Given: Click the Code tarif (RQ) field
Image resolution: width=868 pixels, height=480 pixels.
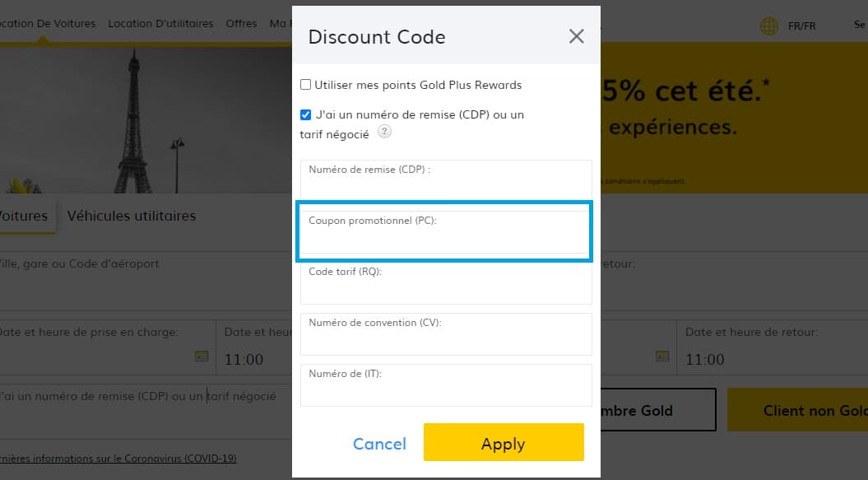Looking at the screenshot, I should click(445, 282).
